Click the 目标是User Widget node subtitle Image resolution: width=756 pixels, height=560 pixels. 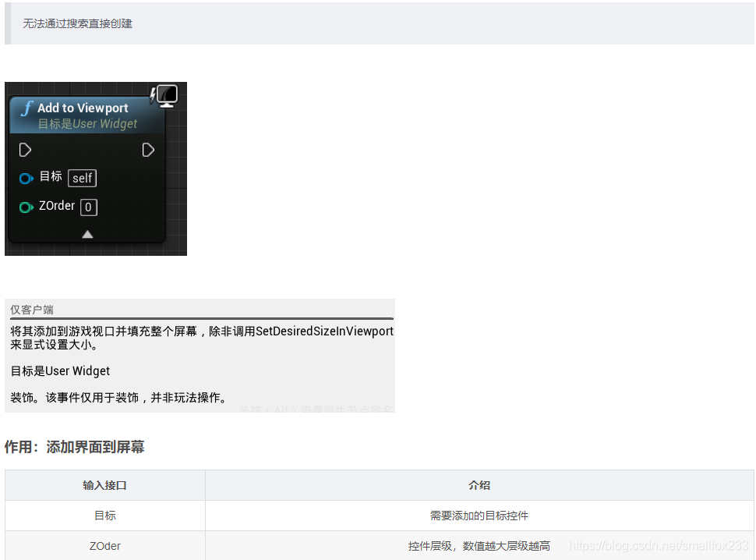point(87,124)
